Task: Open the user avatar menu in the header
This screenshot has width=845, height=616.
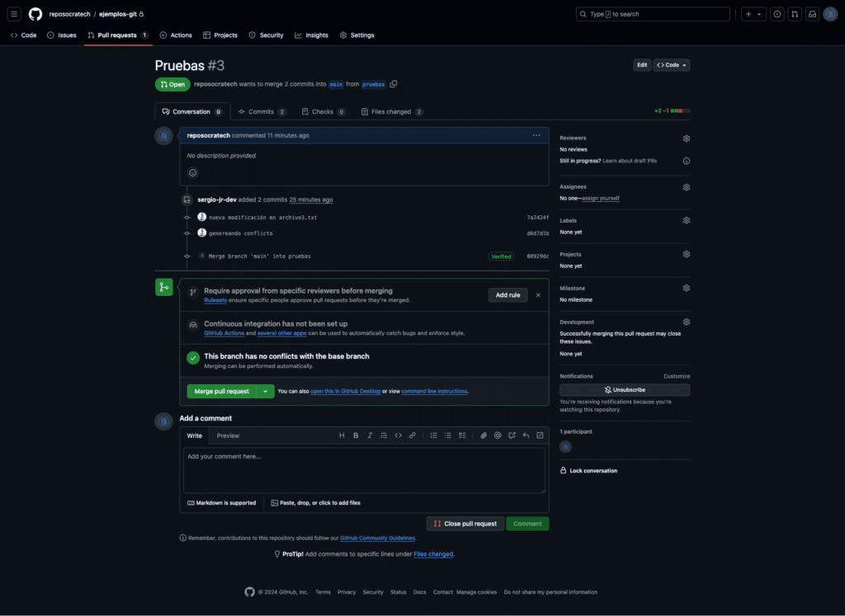Action: pos(830,14)
